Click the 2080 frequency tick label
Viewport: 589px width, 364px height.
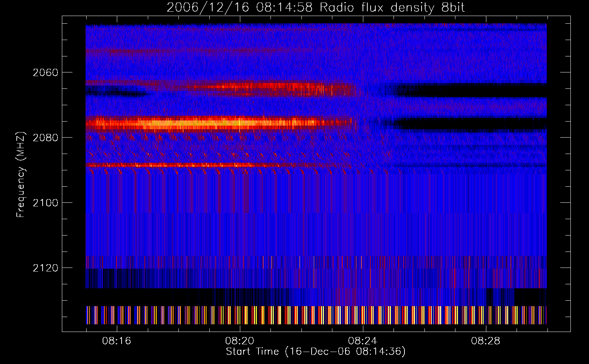(46, 138)
